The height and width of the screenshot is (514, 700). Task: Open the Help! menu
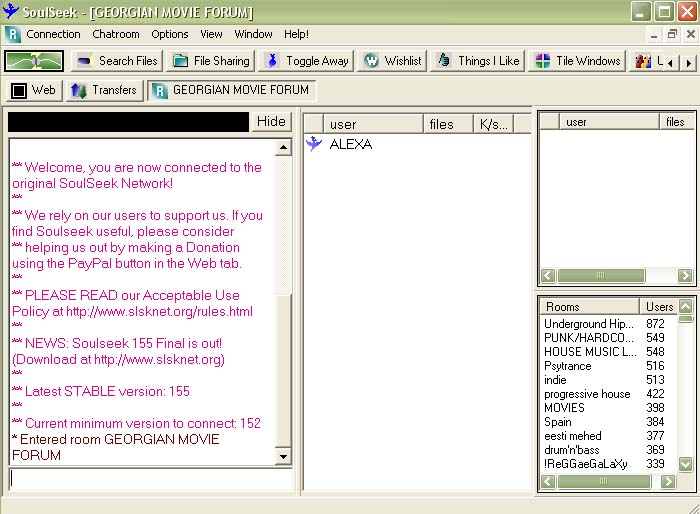[296, 34]
